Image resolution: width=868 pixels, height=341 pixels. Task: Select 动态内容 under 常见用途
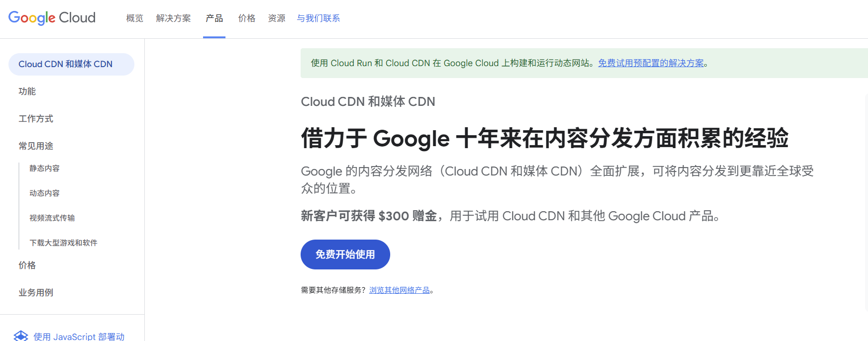click(x=44, y=193)
